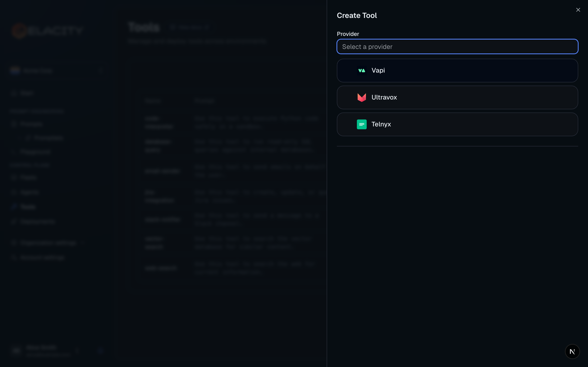Viewport: 588px width, 367px height.
Task: Click the Telnyx logo icon
Action: (x=361, y=124)
